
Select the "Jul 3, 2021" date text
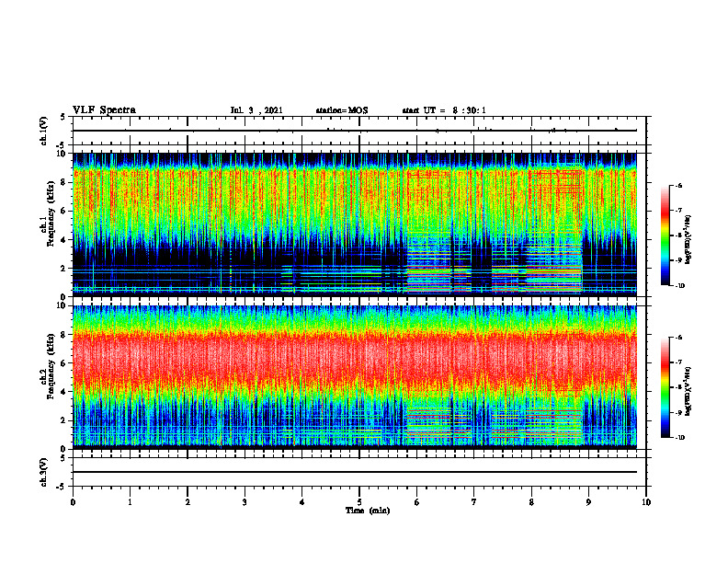256,110
